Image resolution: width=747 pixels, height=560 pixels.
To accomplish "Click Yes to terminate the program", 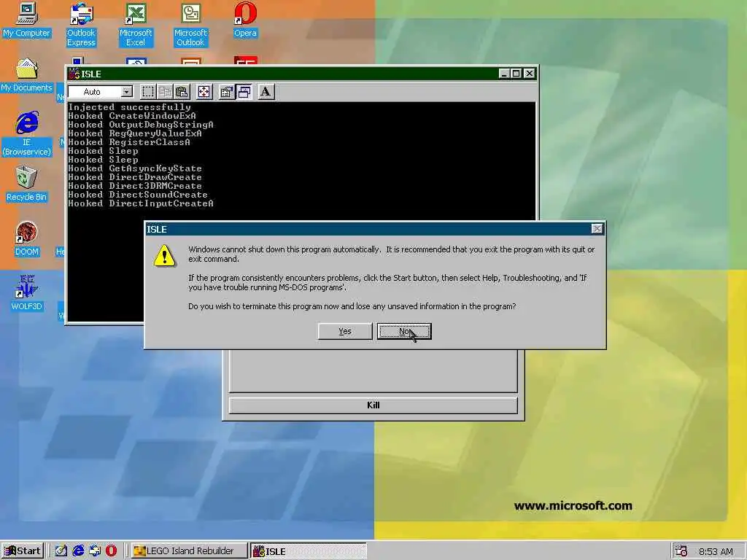I will click(345, 332).
